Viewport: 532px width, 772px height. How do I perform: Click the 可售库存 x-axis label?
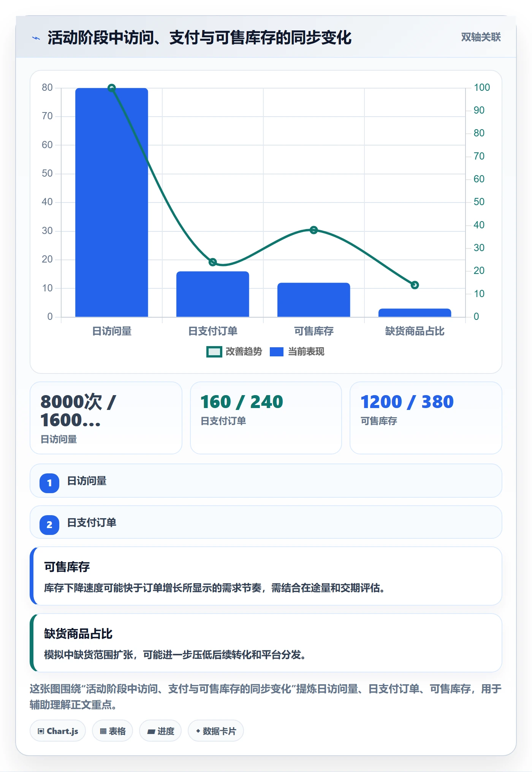click(314, 331)
